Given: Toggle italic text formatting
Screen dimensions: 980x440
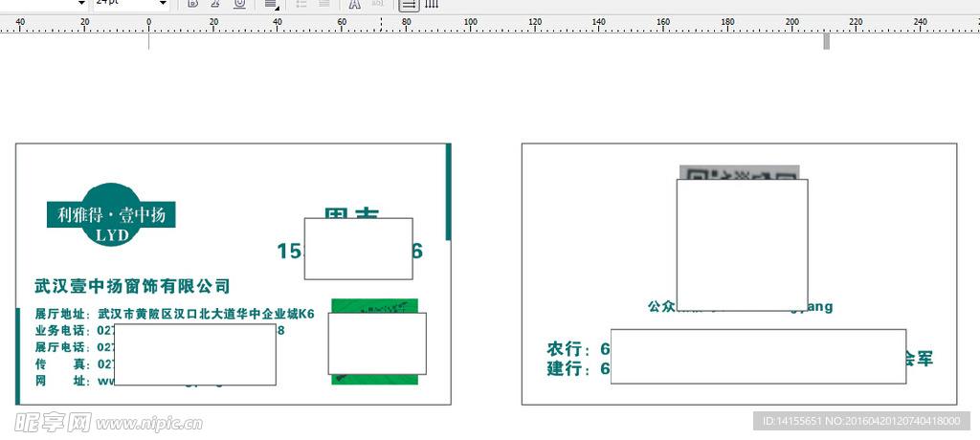Looking at the screenshot, I should pyautogui.click(x=215, y=4).
